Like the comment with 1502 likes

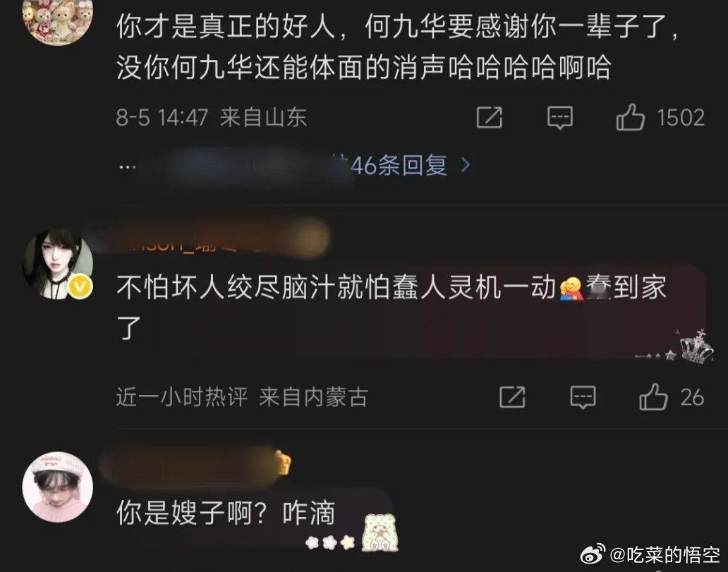pos(630,117)
